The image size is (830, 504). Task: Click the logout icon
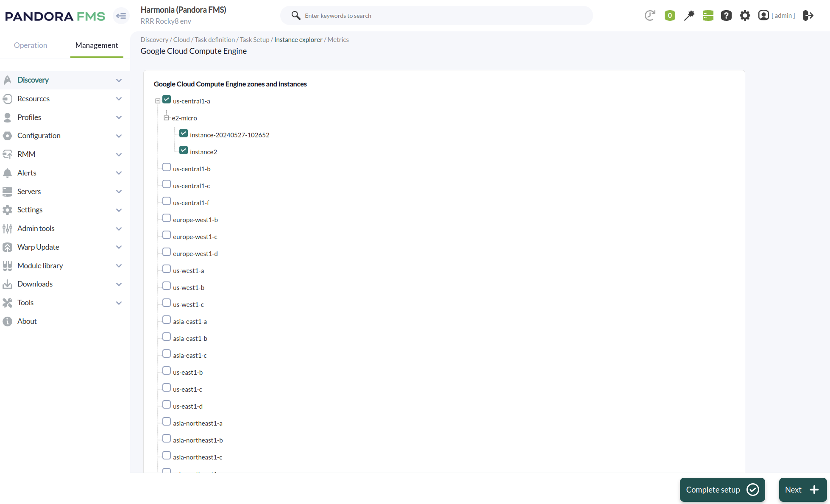[808, 15]
